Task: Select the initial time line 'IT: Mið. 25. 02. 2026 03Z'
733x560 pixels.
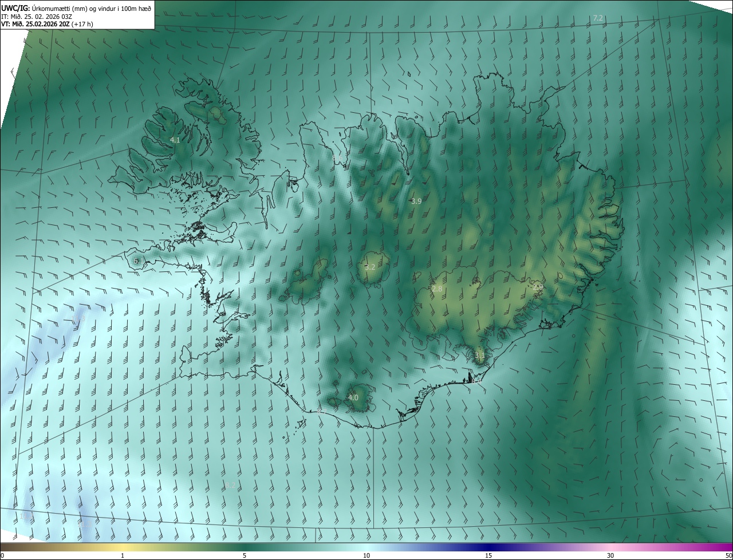Action: 37,17
